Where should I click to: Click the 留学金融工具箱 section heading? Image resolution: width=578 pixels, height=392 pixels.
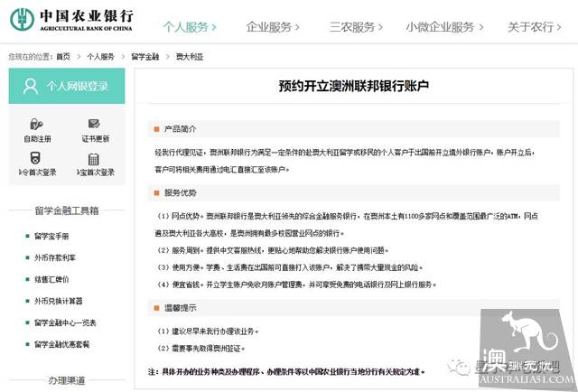[67, 210]
